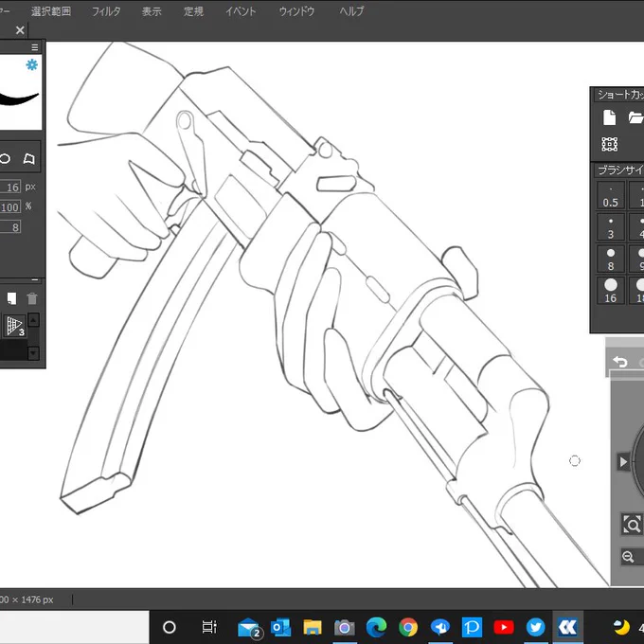Open the 選択範囲 menu
Viewport: 644px width, 644px height.
pos(51,11)
